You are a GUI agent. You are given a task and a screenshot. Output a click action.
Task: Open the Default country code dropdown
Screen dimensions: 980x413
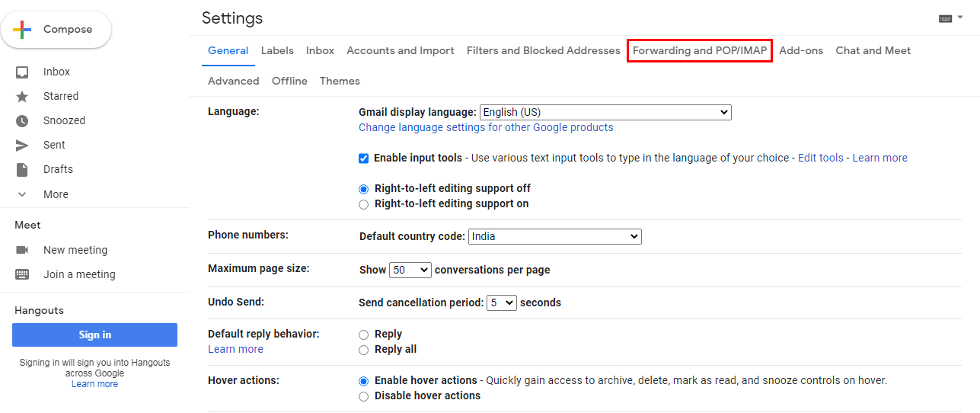point(555,237)
